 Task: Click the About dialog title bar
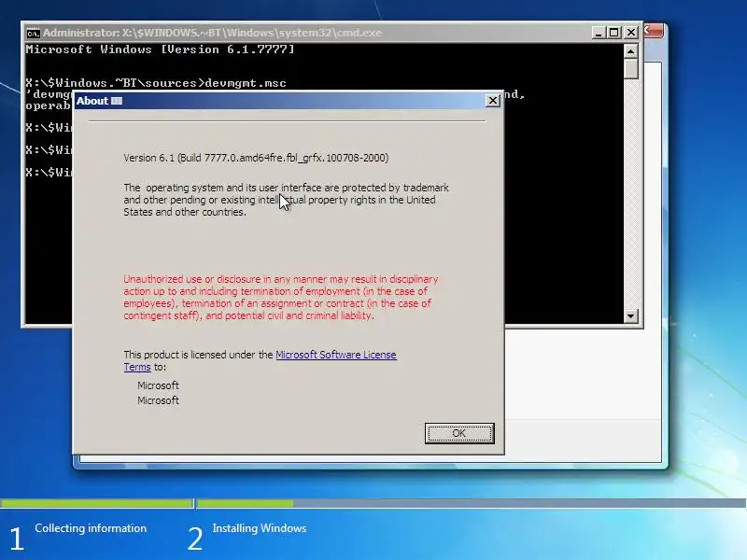click(x=289, y=101)
